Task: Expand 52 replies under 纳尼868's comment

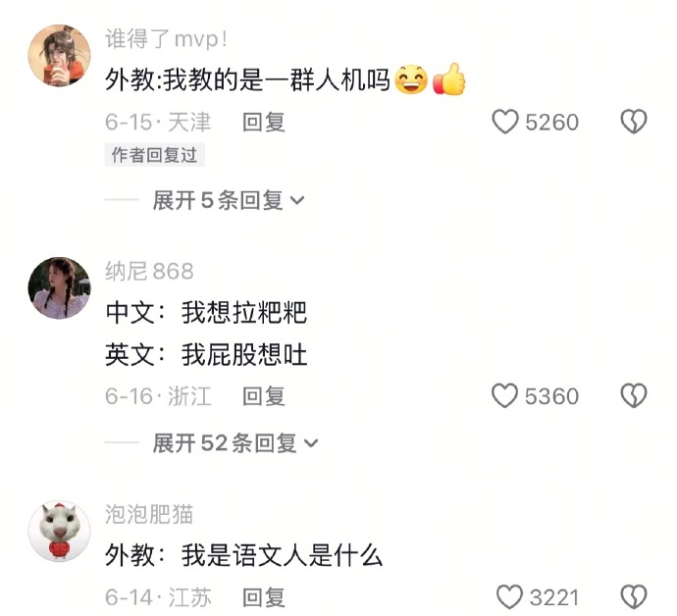Action: point(235,443)
